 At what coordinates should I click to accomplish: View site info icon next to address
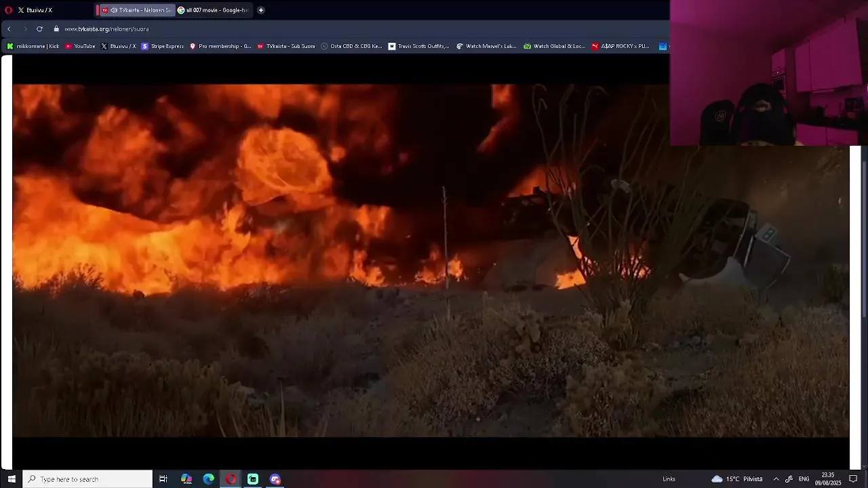pos(57,29)
